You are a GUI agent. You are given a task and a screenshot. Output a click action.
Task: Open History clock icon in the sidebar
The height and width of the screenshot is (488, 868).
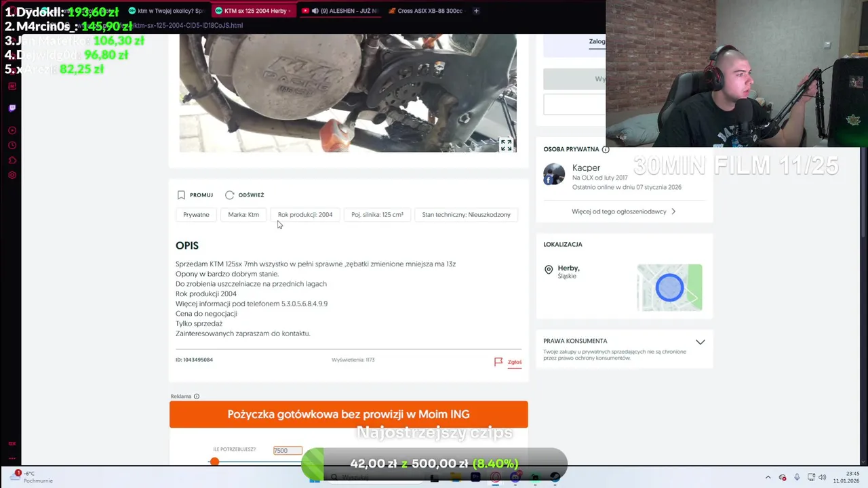[x=12, y=145]
